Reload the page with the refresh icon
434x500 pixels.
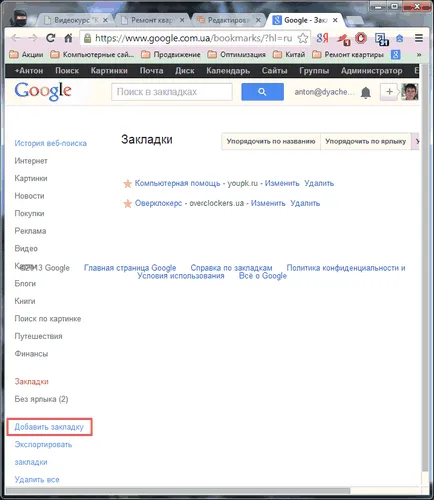click(x=51, y=38)
